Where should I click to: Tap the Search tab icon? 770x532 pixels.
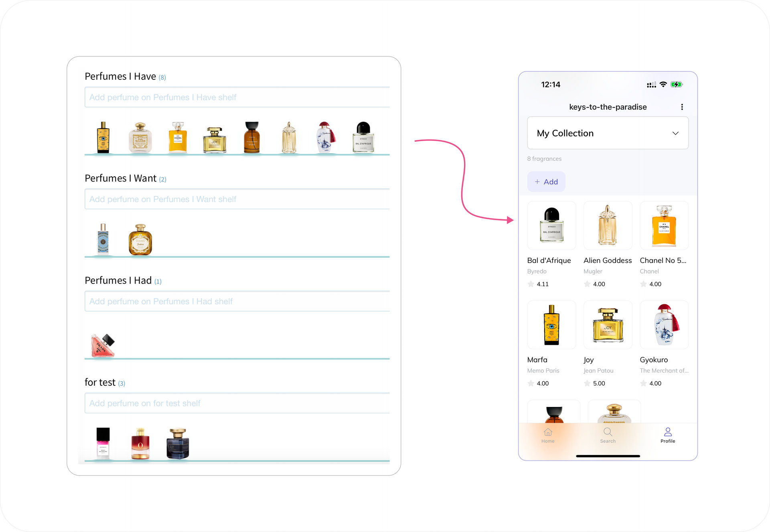(x=608, y=433)
